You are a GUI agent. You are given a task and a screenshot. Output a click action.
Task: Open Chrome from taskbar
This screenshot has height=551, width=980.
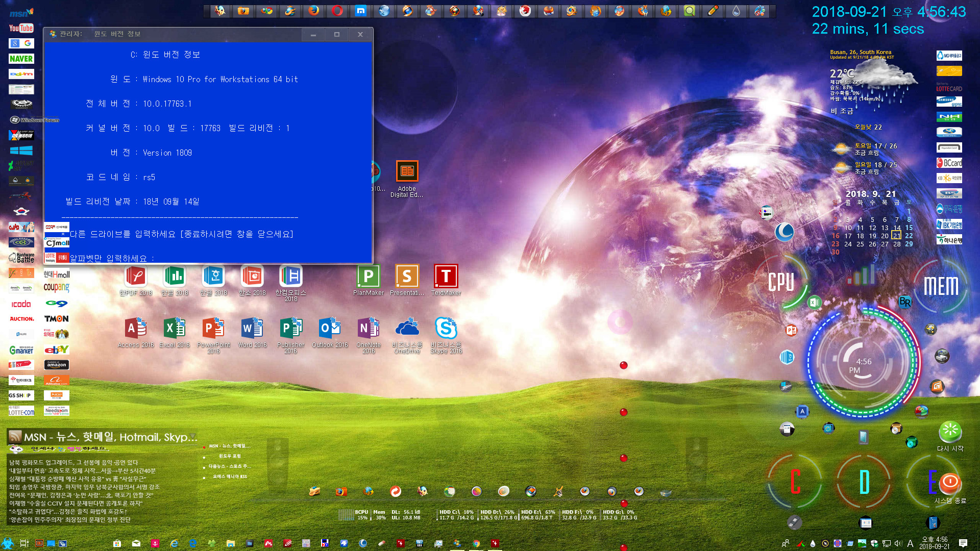click(476, 543)
